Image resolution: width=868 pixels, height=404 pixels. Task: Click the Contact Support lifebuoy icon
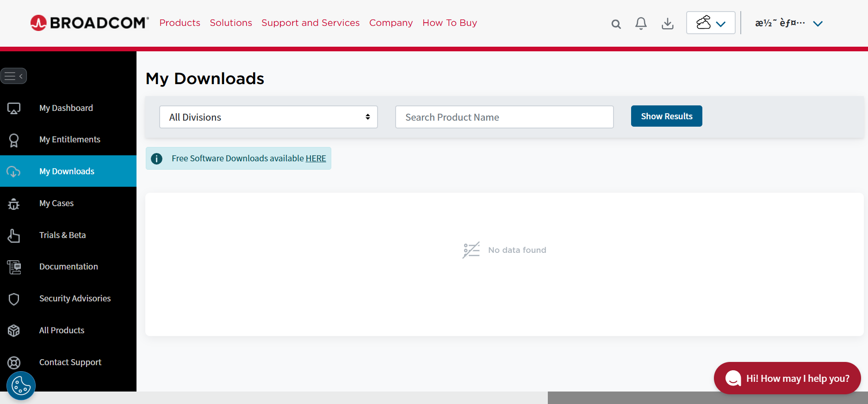[14, 363]
